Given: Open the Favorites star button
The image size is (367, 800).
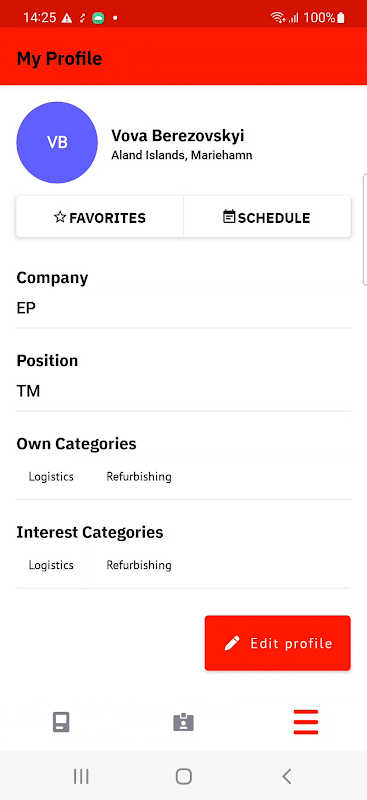Looking at the screenshot, I should (x=100, y=217).
